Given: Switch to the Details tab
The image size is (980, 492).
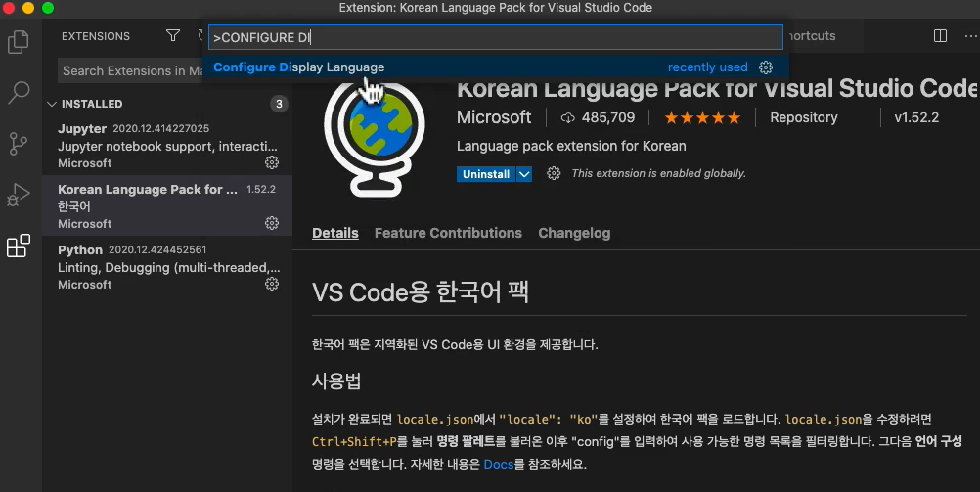Looking at the screenshot, I should point(335,233).
